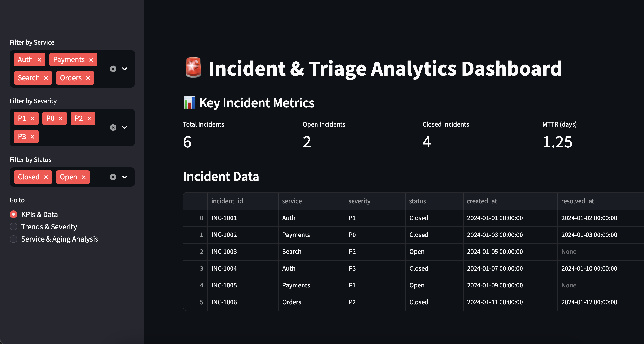This screenshot has height=344, width=644.
Task: Select the Service & Aging Analysis radio option
Action: pyautogui.click(x=13, y=239)
